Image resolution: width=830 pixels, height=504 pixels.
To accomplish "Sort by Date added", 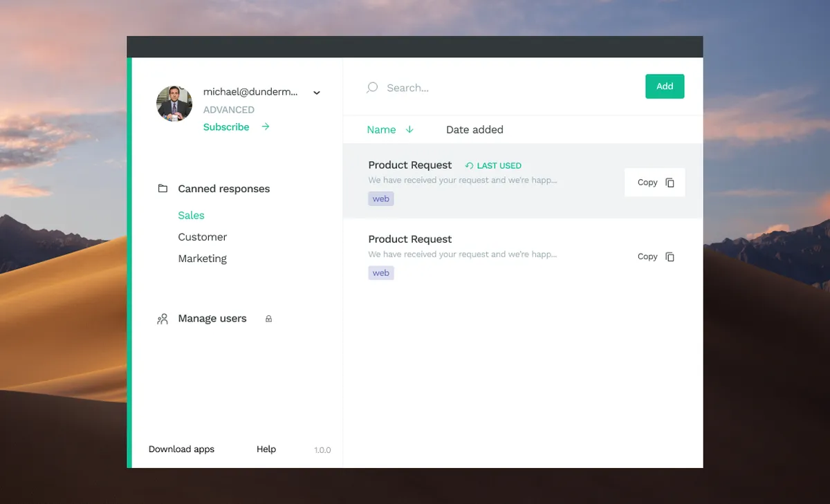I will (x=474, y=130).
